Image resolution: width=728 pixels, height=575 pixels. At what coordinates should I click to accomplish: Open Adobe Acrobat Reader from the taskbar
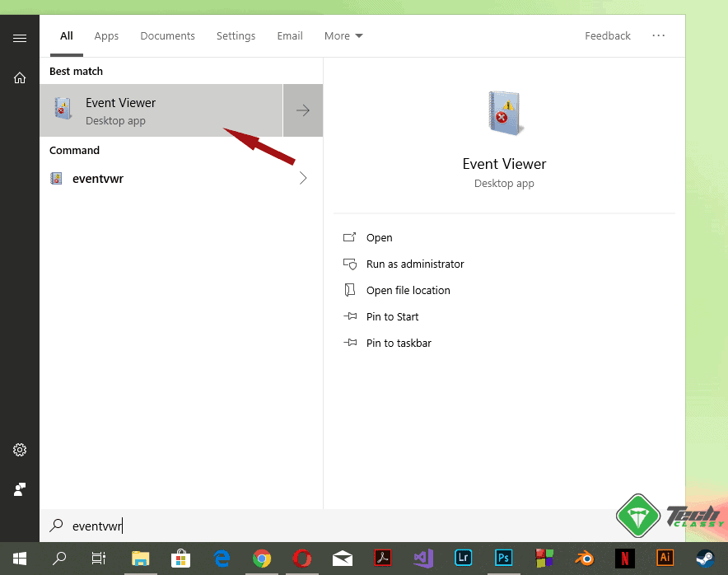(382, 559)
